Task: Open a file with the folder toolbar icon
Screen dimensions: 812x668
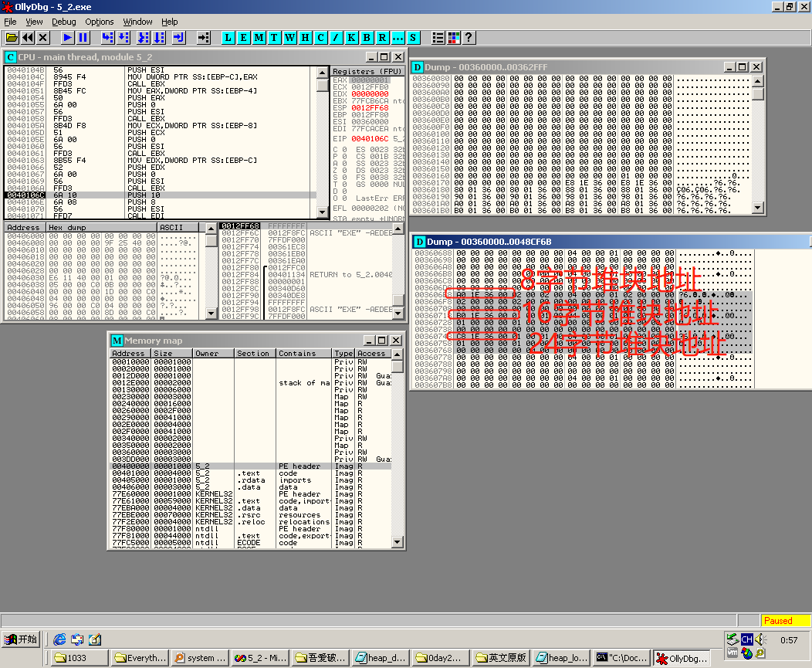Action: [12, 37]
